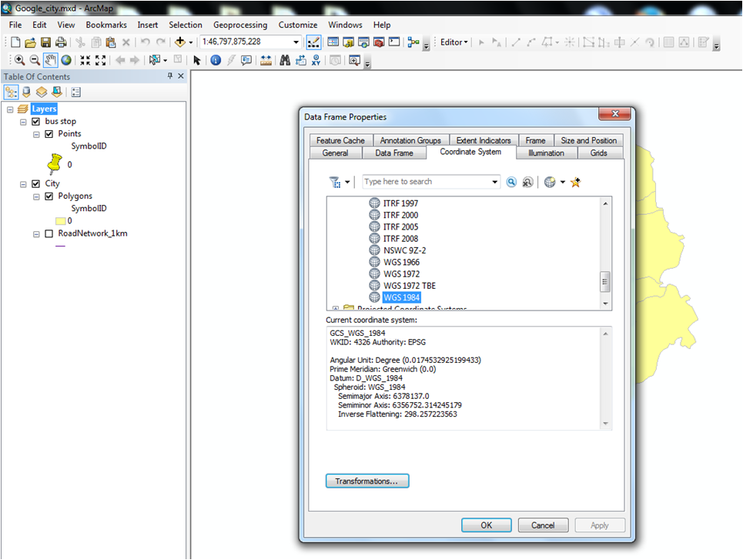Click the yellow pushpin bus stop symbol

click(55, 163)
